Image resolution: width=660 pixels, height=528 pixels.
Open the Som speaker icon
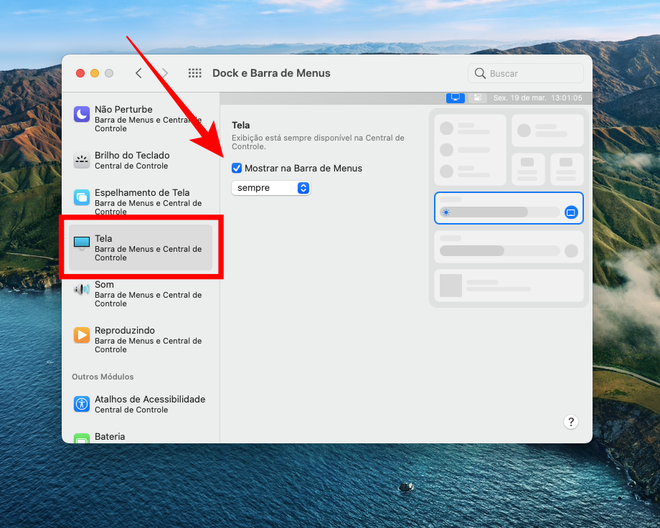[82, 289]
